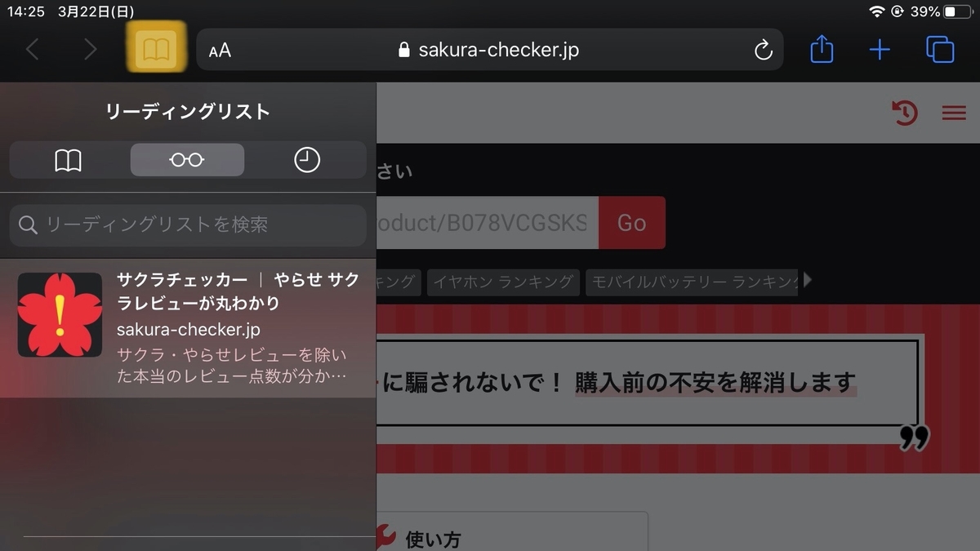The width and height of the screenshot is (980, 551).
Task: Switch to the History tab in sidebar
Action: tap(306, 159)
